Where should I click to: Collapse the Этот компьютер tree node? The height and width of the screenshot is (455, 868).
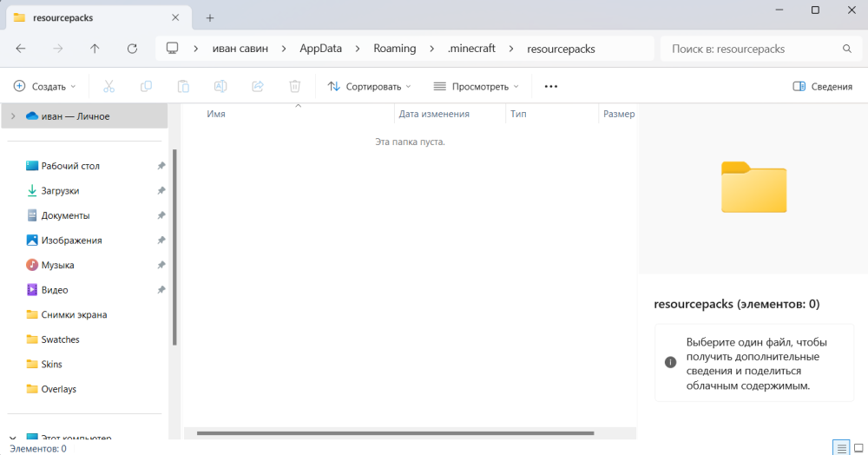pos(13,438)
